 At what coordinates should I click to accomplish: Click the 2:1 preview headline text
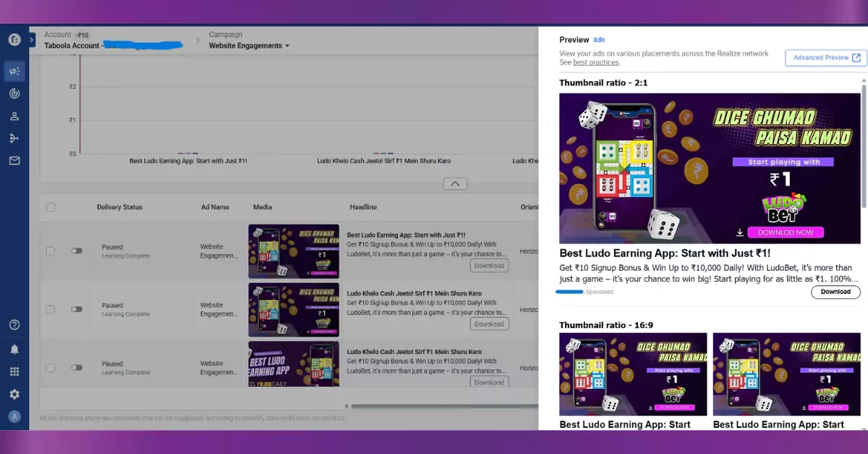coord(665,253)
